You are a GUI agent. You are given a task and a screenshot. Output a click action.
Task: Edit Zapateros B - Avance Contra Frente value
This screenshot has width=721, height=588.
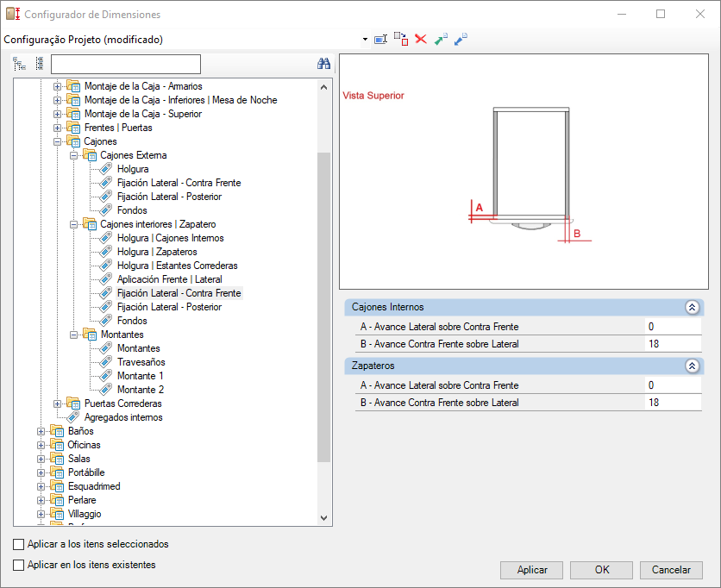(x=674, y=403)
